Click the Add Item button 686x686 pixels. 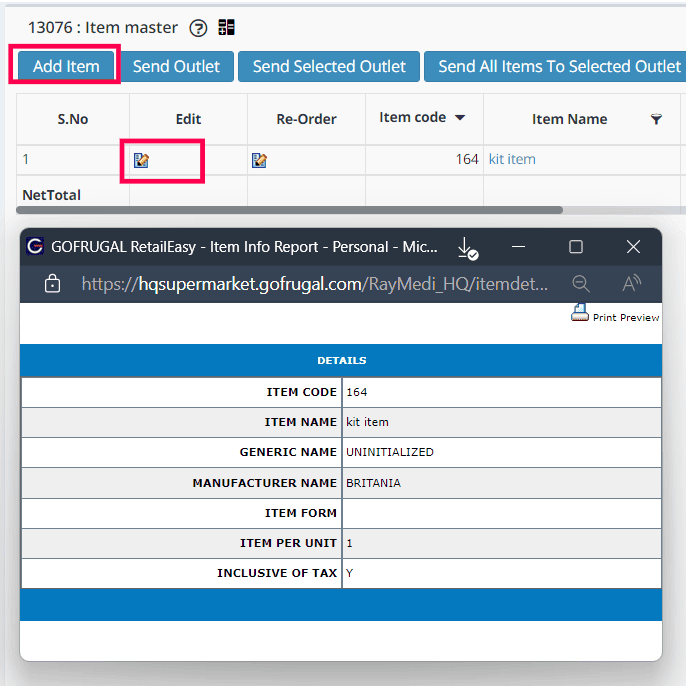pos(66,66)
